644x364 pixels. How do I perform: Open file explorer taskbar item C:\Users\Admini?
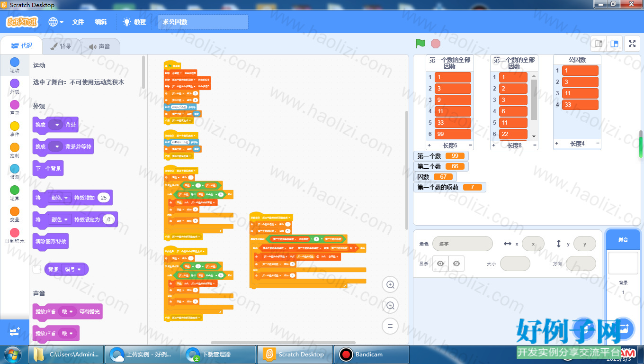(67, 354)
